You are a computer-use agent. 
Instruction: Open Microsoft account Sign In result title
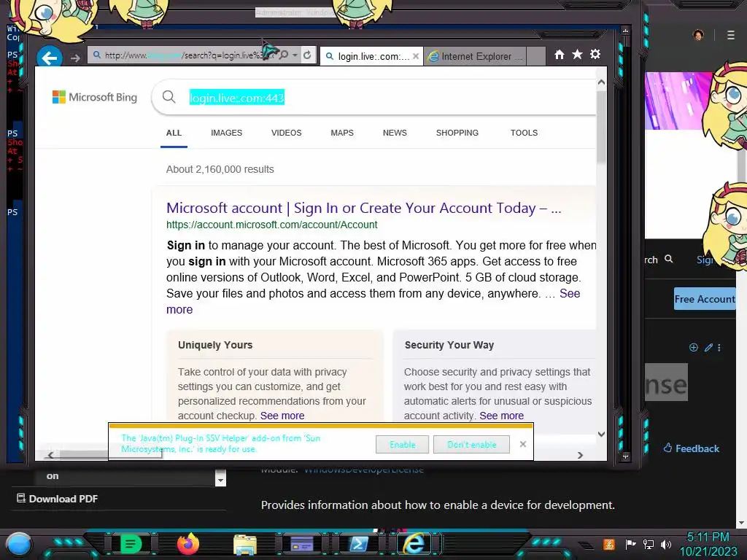[x=363, y=208]
